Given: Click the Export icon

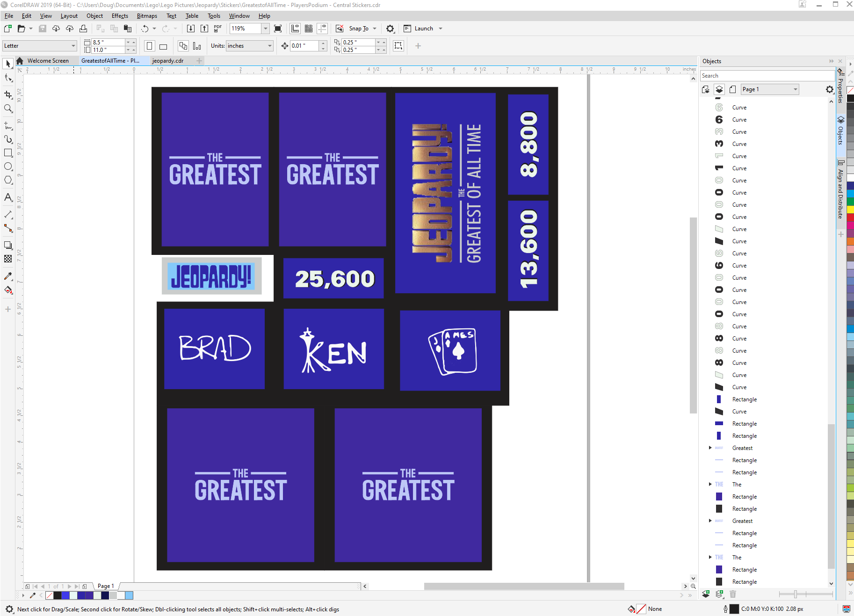Looking at the screenshot, I should click(x=204, y=29).
